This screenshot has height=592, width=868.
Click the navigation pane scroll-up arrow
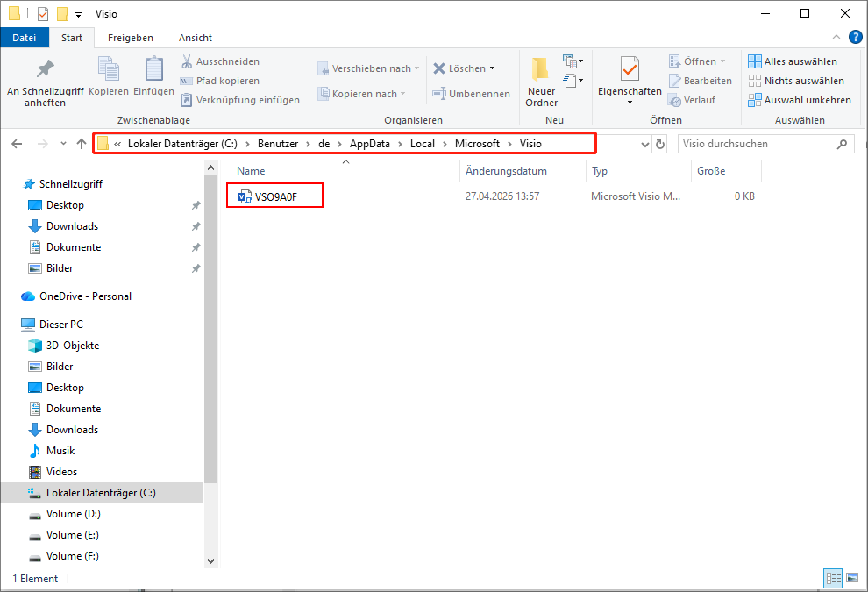[210, 168]
